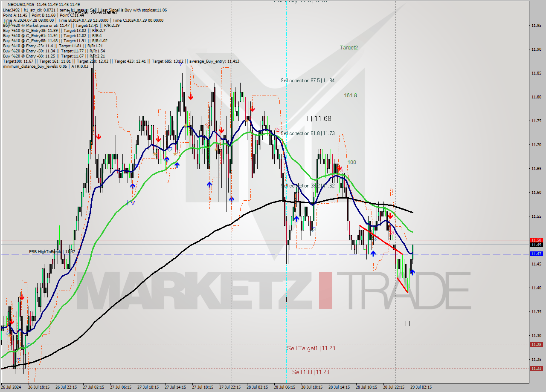Viewport: 546px width, 392px height.
Task: Click the red 11.50 price tag on axis
Action: point(536,240)
